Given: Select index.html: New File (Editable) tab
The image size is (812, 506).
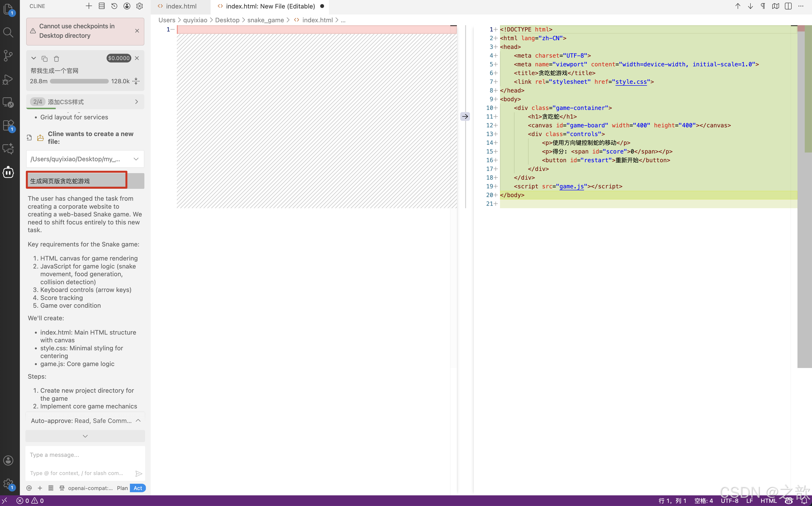Looking at the screenshot, I should click(x=270, y=6).
